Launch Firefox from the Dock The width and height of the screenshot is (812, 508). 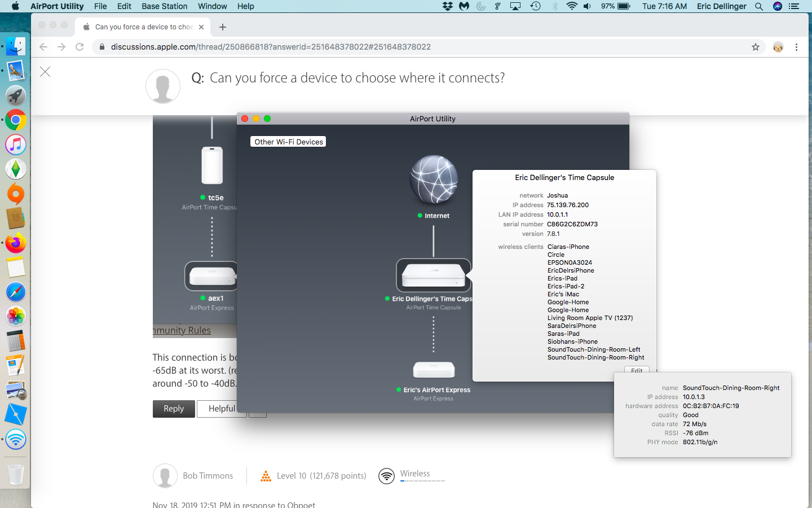tap(16, 243)
